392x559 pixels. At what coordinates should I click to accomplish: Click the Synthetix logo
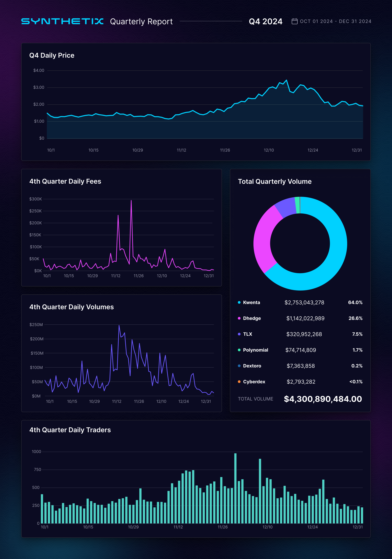(62, 21)
